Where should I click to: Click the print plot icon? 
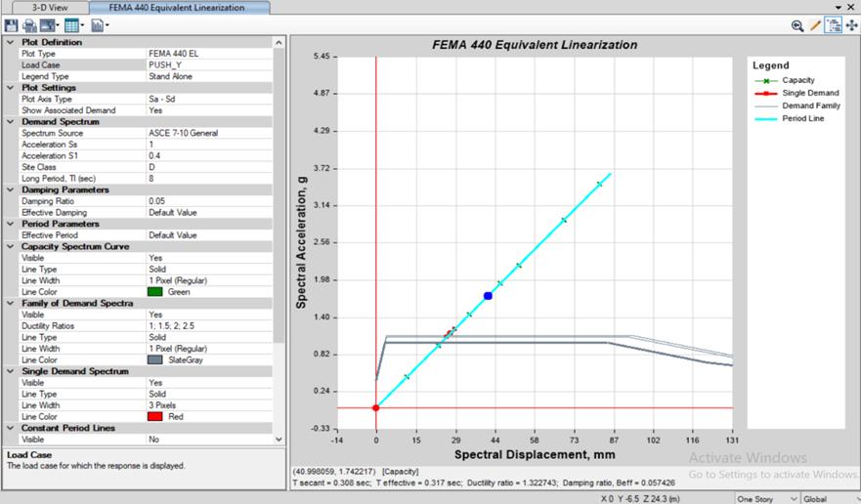point(29,25)
